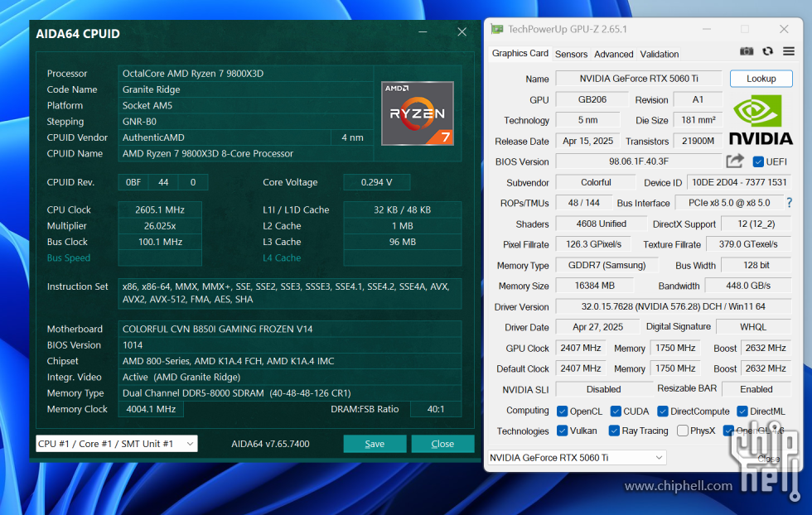Viewport: 812px width, 515px height.
Task: Click the Code Name value 'Granite Ridge'
Action: click(151, 89)
